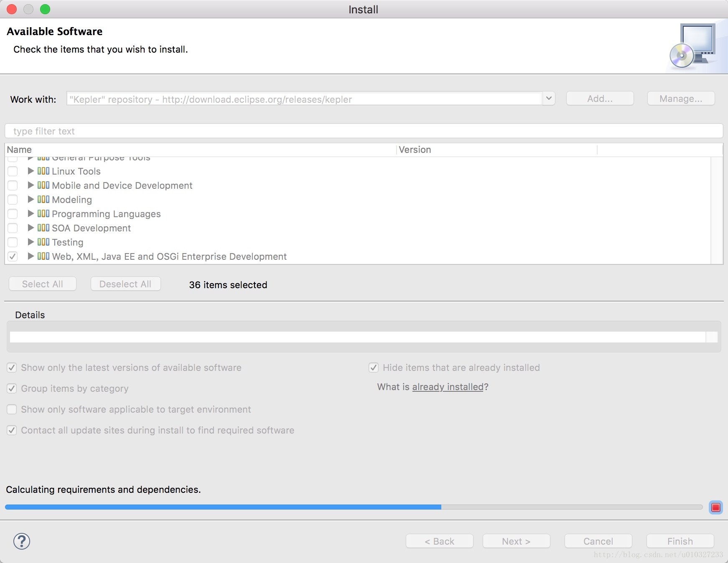Image resolution: width=728 pixels, height=563 pixels.
Task: Check the Modeling checkbox
Action: pos(13,200)
